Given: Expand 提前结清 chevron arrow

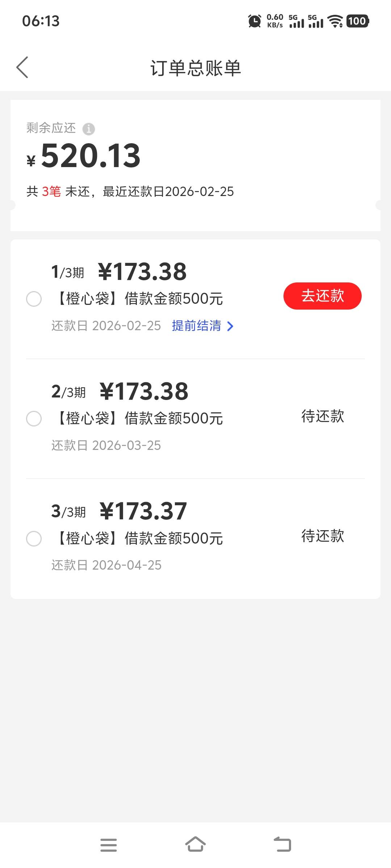Looking at the screenshot, I should point(230,326).
